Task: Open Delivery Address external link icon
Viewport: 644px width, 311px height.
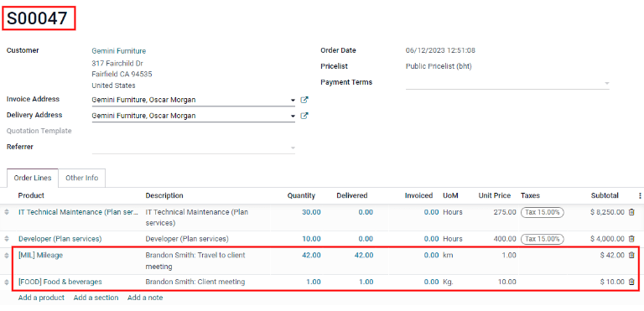Action: [304, 116]
